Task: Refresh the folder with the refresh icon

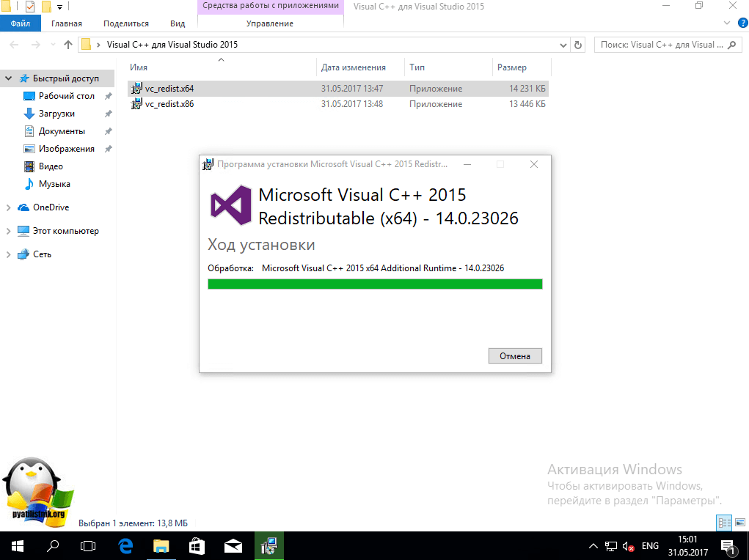Action: pos(578,45)
